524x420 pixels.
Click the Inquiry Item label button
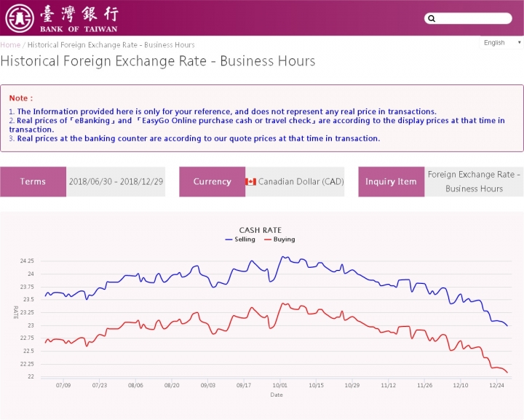pyautogui.click(x=391, y=182)
